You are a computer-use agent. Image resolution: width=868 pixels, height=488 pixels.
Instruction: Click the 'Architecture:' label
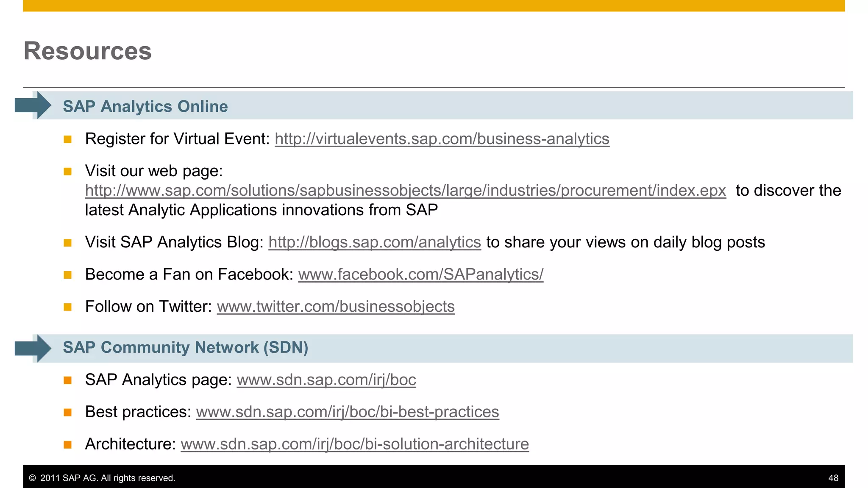tap(131, 444)
